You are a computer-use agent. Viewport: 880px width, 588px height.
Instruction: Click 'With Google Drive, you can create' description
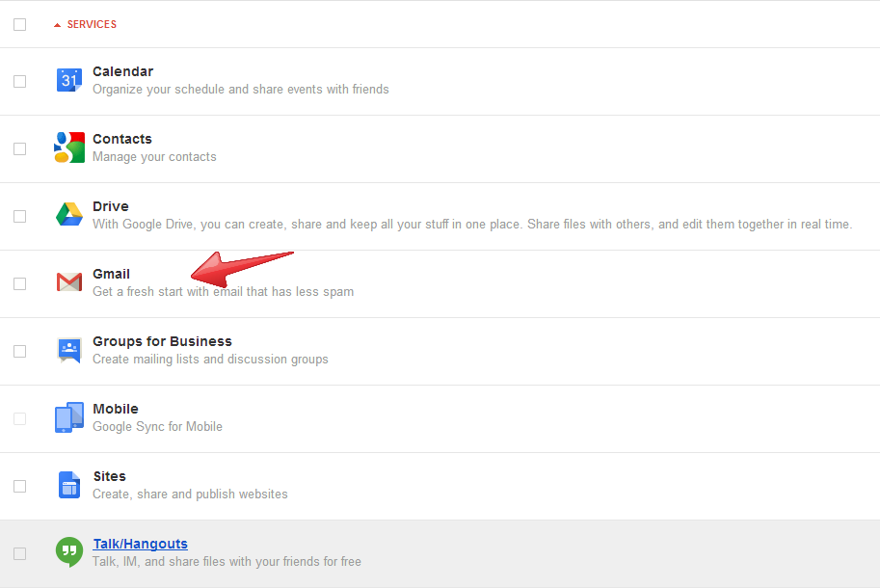pos(472,224)
